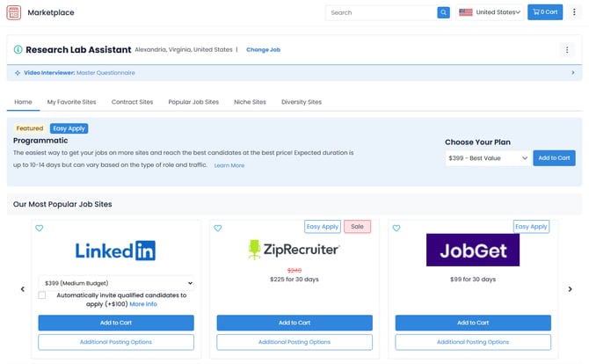Expand the Video Interviewer Master Questionnaire bar
Image resolution: width=589 pixels, height=364 pixels.
point(572,72)
